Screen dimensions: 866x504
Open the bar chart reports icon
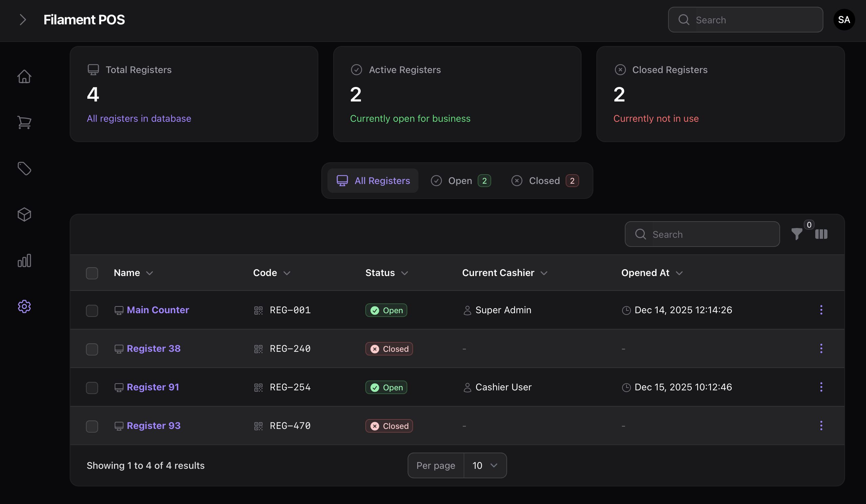[x=24, y=260]
